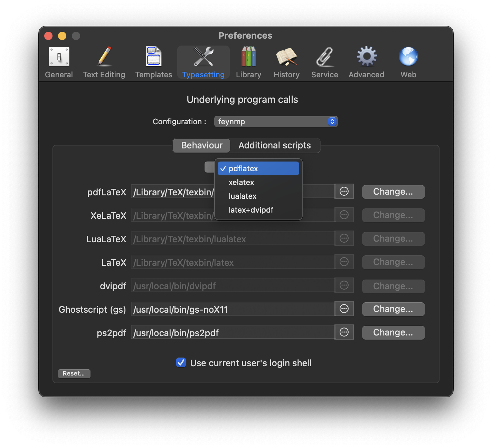Select the Behaviour tab
The width and height of the screenshot is (492, 448).
[201, 145]
